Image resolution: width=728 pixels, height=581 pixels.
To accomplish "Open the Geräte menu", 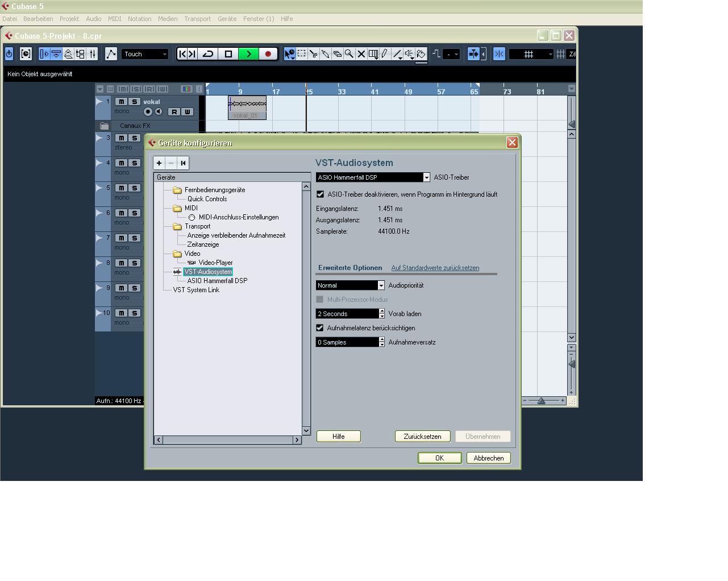I will coord(227,19).
